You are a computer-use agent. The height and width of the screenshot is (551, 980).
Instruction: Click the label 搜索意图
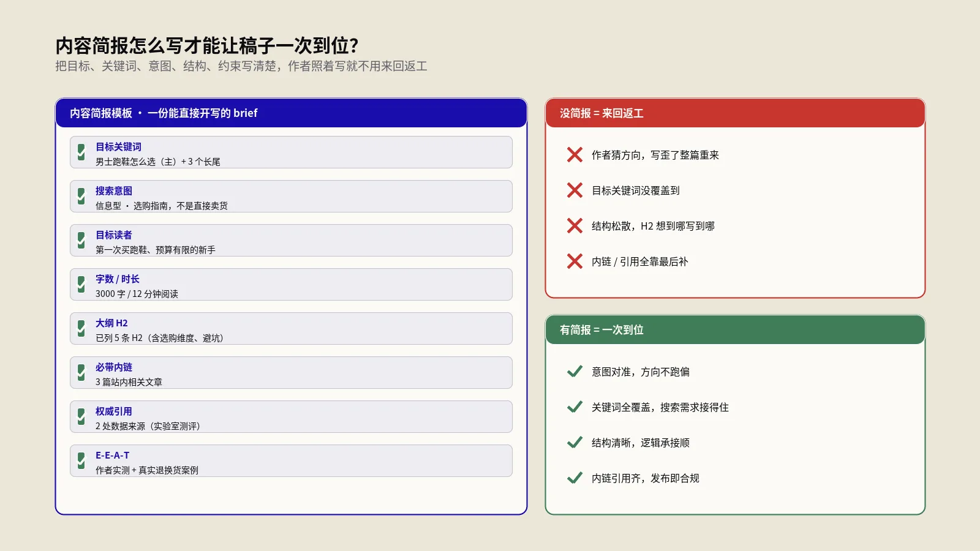pyautogui.click(x=114, y=191)
